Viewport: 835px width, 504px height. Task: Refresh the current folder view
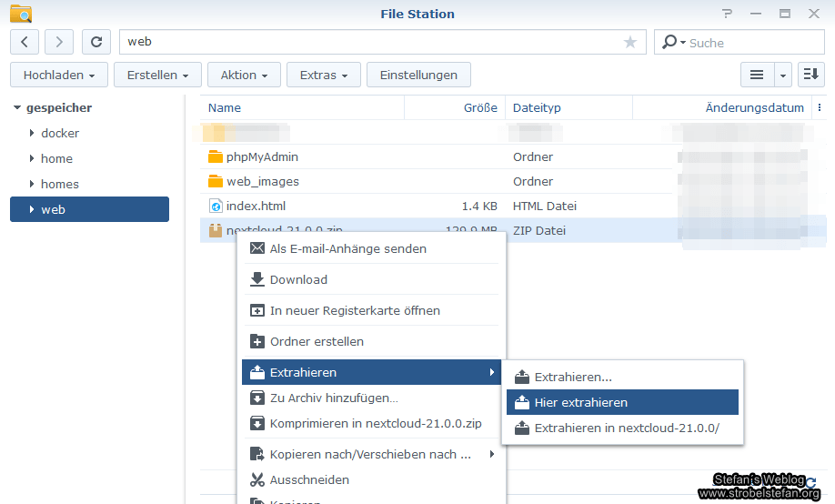point(96,42)
